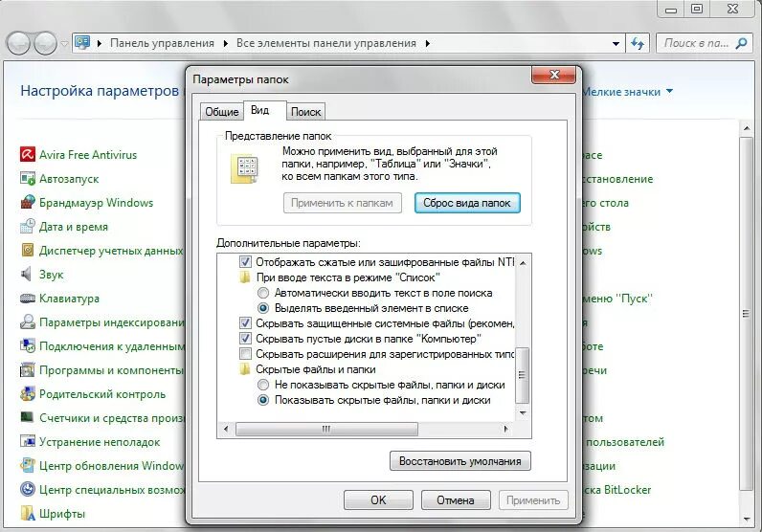
Task: Toggle 'Отображать сжатые или зашифрованные файлы' checkbox
Action: [245, 262]
